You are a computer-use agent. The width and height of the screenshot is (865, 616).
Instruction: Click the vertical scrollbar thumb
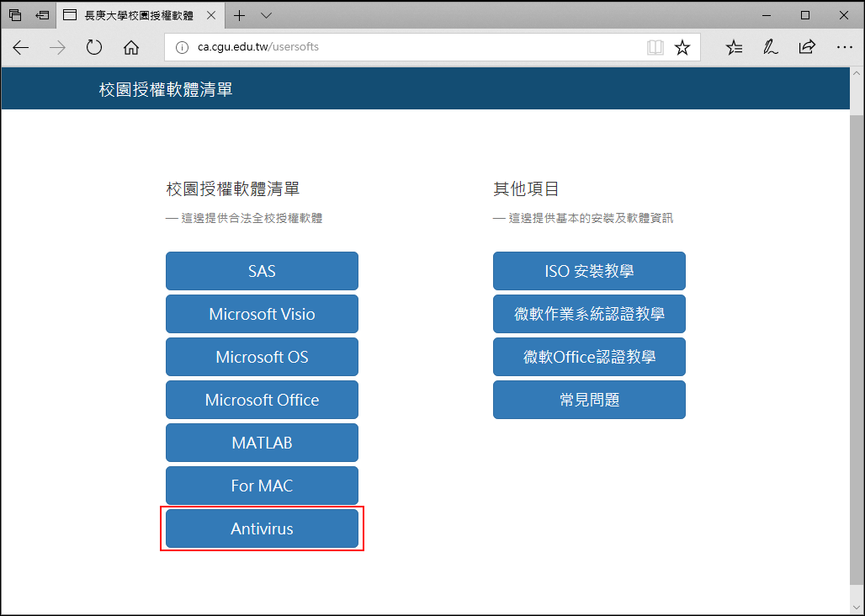point(857,350)
